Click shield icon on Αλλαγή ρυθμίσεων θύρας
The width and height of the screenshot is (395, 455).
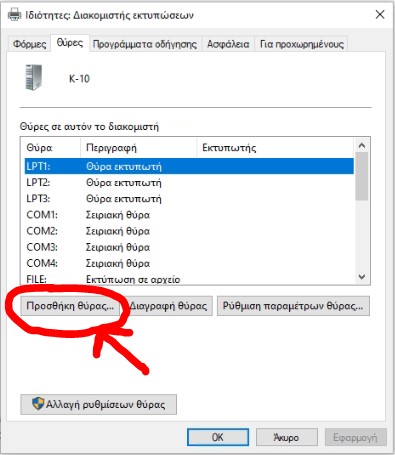pos(38,404)
